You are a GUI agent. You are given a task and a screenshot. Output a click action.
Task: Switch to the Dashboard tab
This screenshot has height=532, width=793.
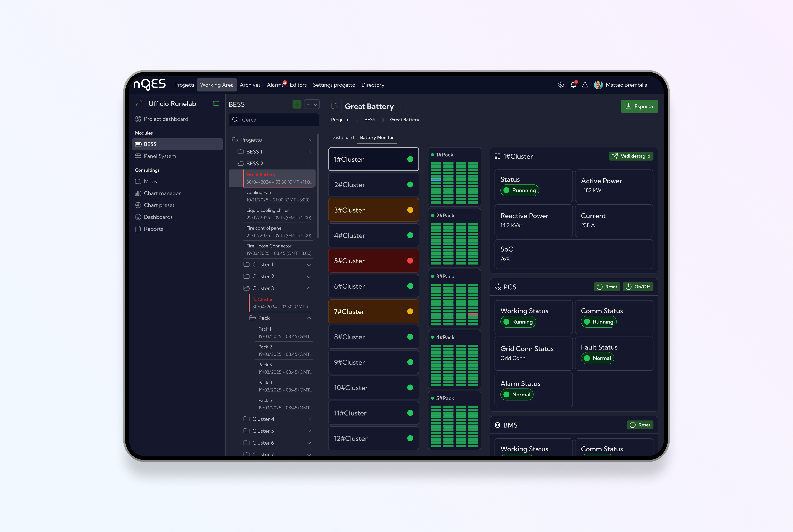pyautogui.click(x=342, y=137)
